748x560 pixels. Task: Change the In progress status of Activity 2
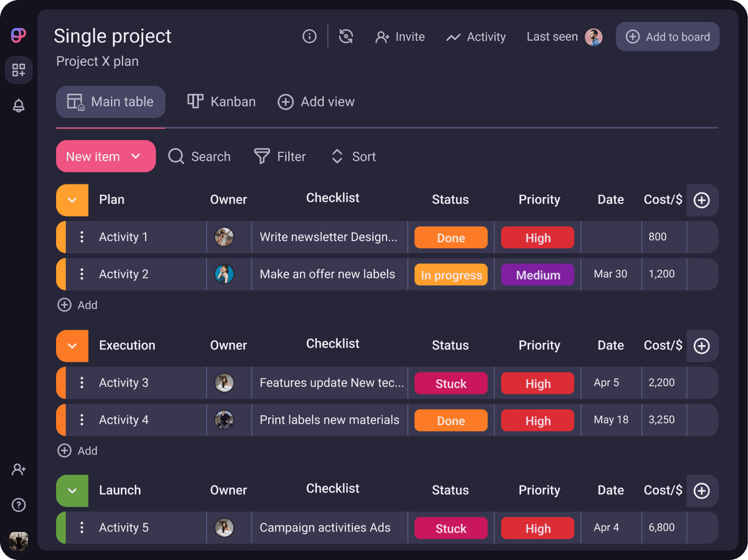click(451, 275)
